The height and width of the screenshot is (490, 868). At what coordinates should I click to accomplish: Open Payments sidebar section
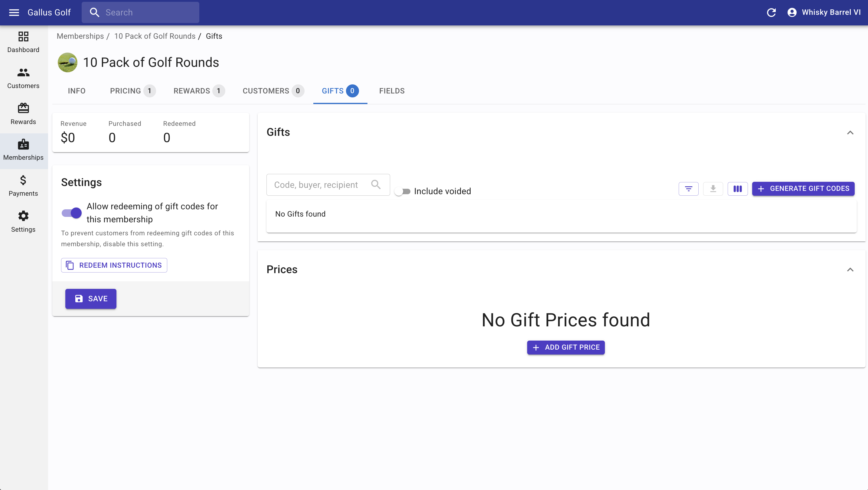23,186
